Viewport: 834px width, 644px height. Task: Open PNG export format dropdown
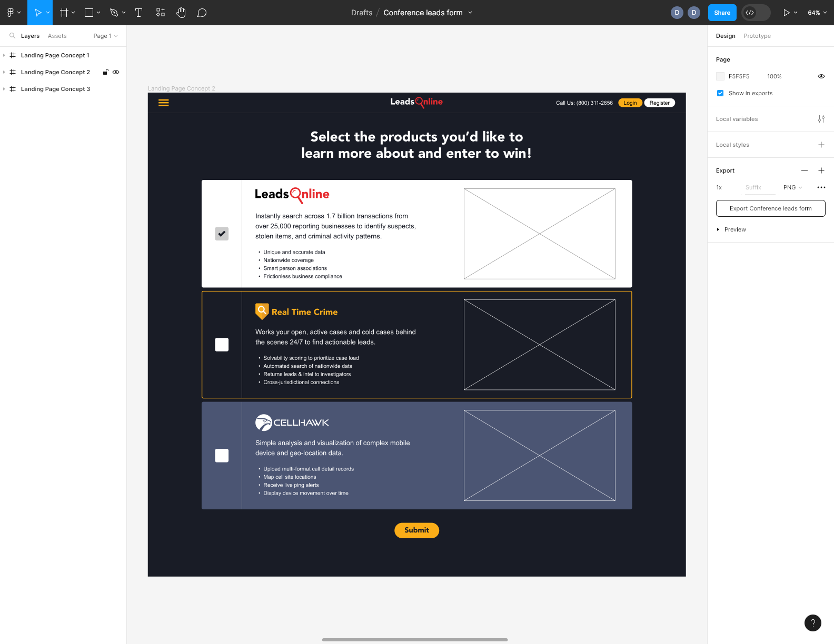click(792, 187)
